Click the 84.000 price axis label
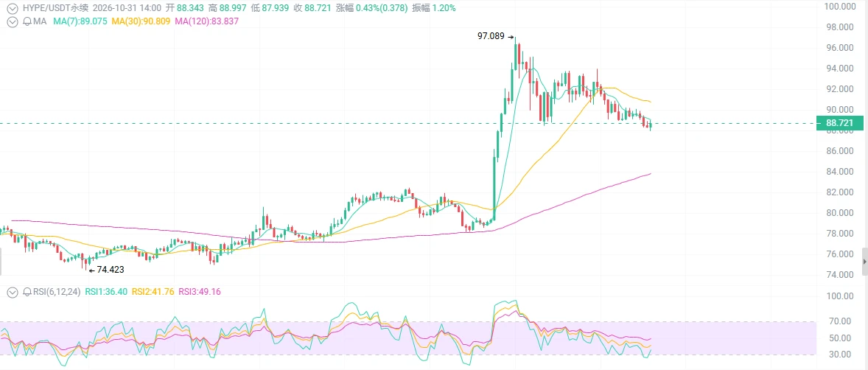 (x=839, y=172)
